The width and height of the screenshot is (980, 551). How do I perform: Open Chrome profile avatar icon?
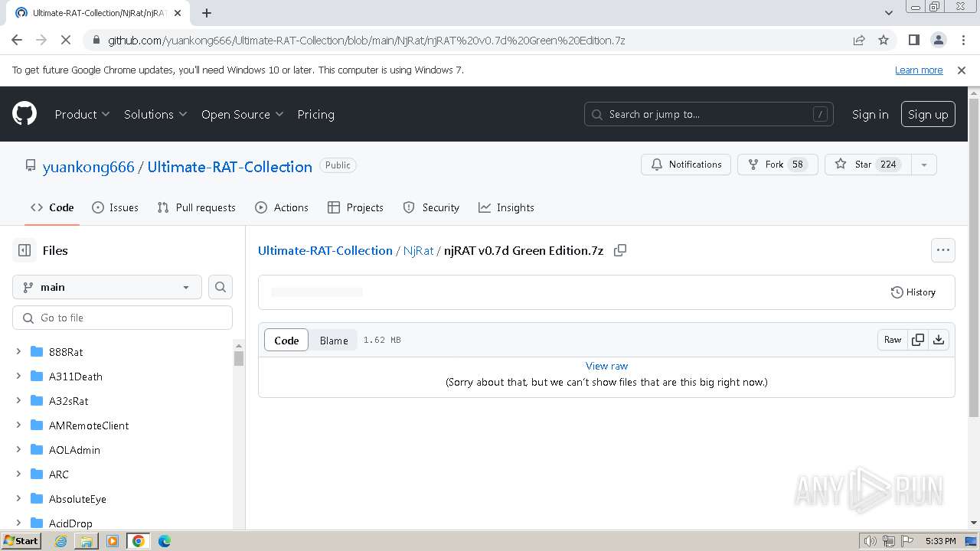click(938, 40)
